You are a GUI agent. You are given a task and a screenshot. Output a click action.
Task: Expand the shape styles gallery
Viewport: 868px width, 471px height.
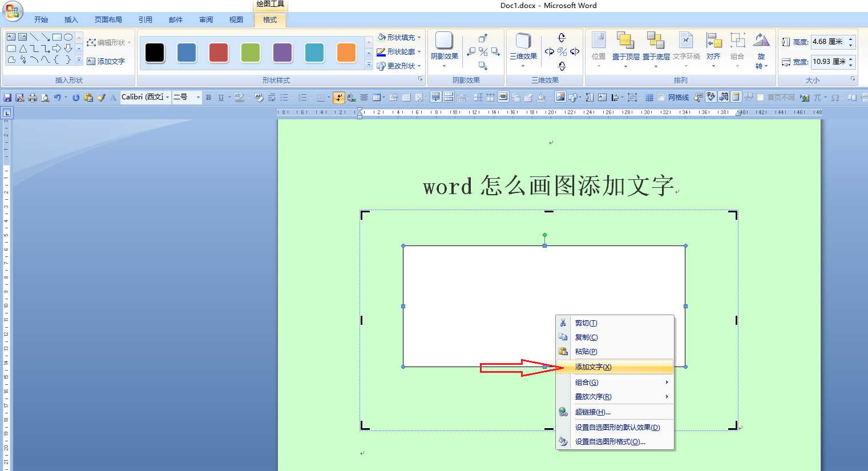[369, 65]
